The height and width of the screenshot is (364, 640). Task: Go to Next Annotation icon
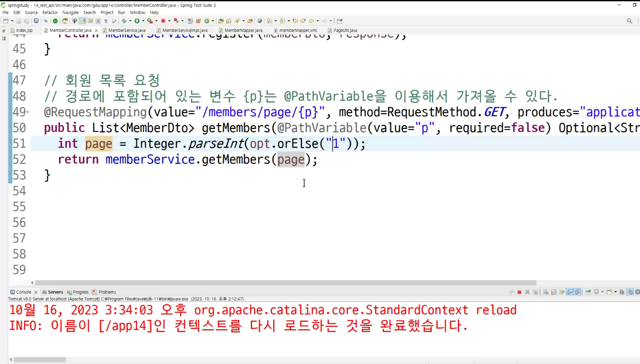point(269,21)
